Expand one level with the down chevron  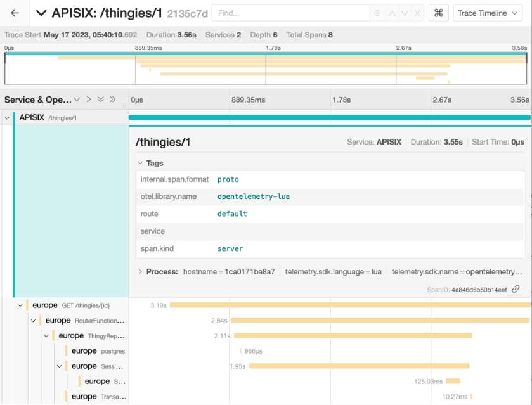[77, 100]
